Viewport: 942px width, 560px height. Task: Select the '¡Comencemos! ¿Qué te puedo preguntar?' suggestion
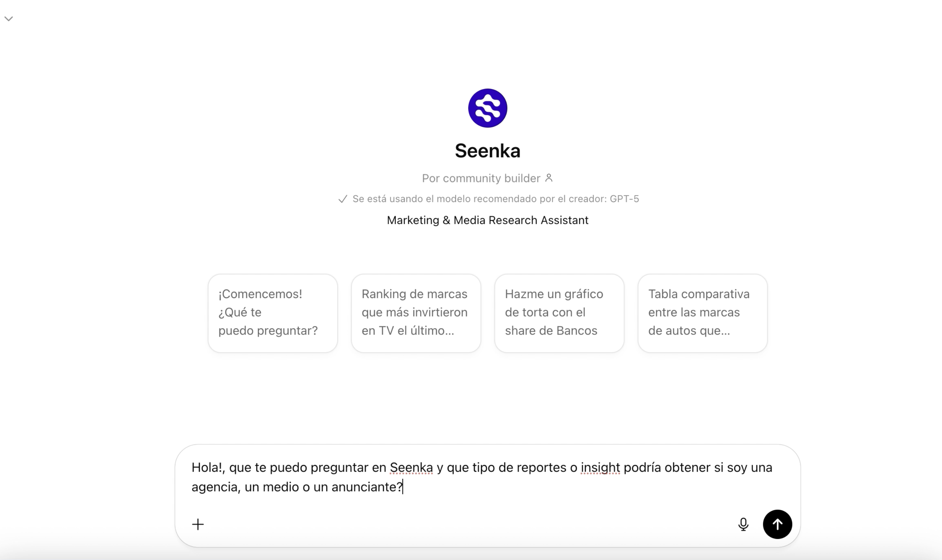(x=272, y=312)
